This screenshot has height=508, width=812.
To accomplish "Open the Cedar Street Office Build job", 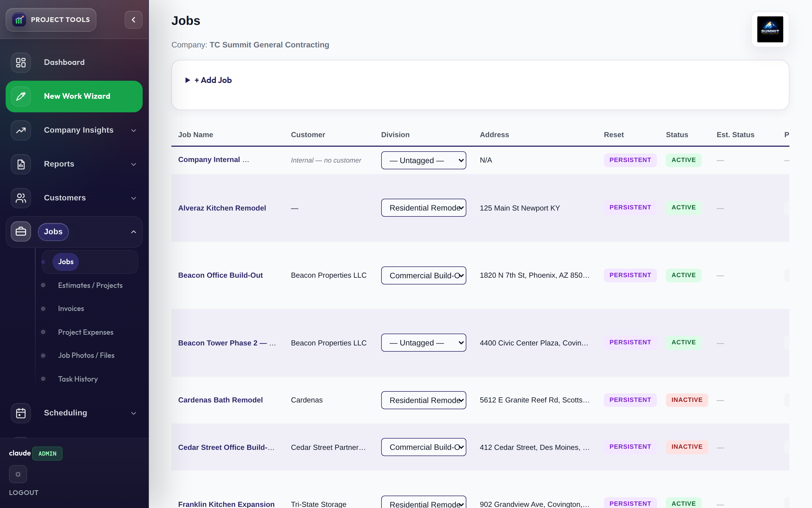I will (226, 448).
